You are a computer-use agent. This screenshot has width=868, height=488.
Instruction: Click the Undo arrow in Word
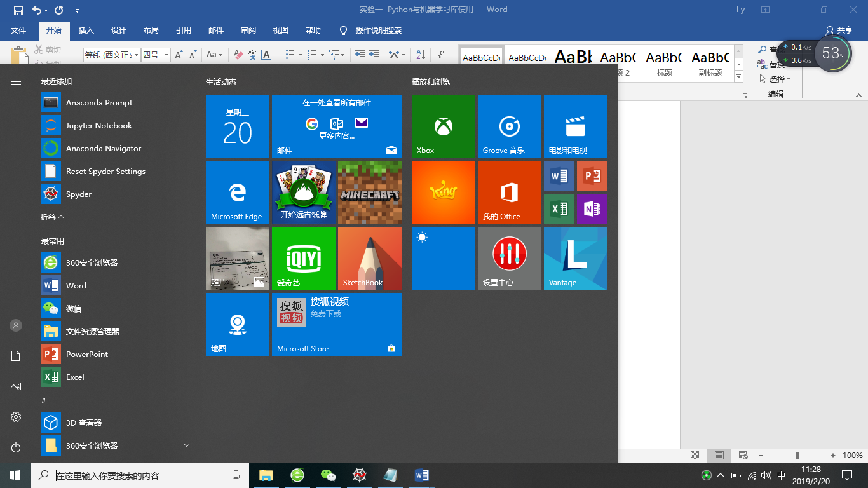coord(36,10)
